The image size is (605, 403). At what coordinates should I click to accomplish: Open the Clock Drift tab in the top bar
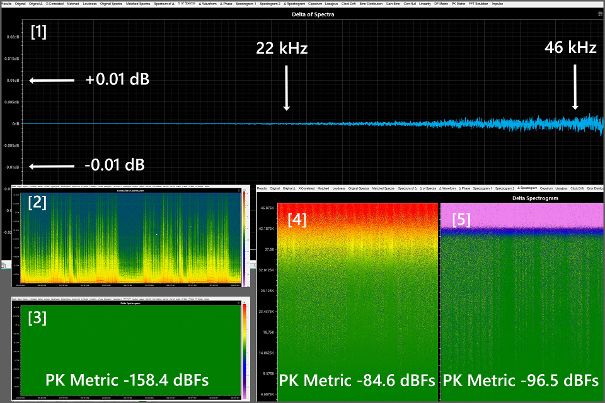[x=349, y=3]
